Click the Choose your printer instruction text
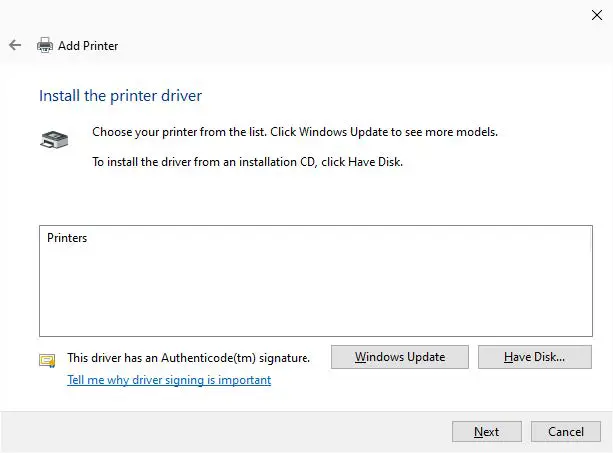This screenshot has width=613, height=453. [294, 132]
